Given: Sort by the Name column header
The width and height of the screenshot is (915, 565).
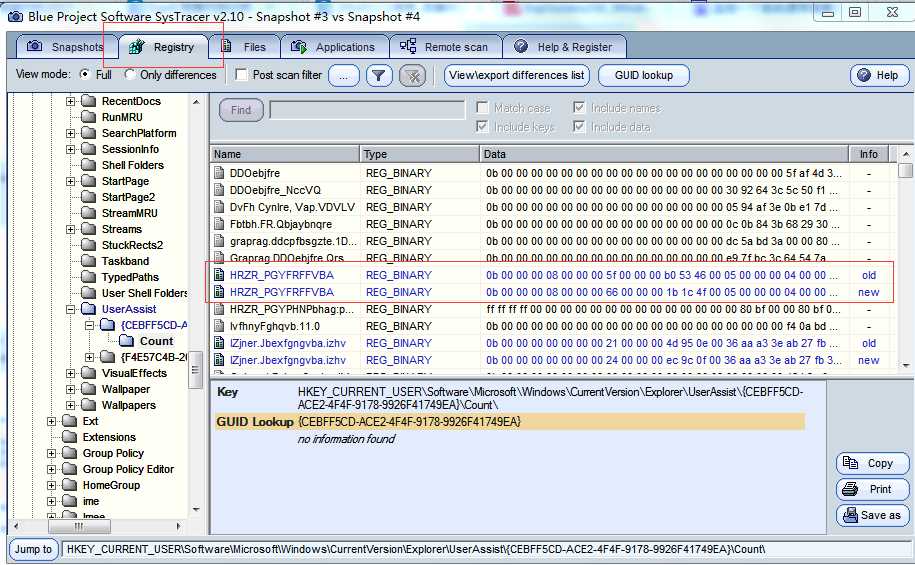Looking at the screenshot, I should pos(285,154).
